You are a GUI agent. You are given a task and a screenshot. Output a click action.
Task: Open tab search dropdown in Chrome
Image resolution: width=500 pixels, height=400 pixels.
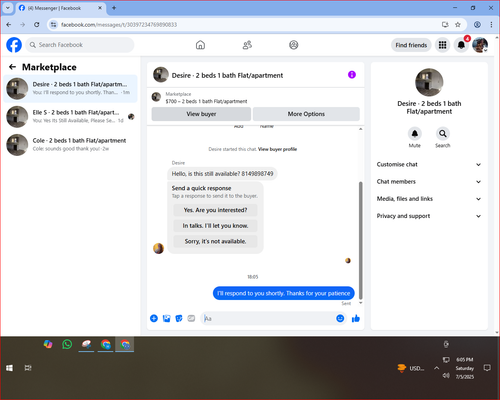tap(7, 8)
